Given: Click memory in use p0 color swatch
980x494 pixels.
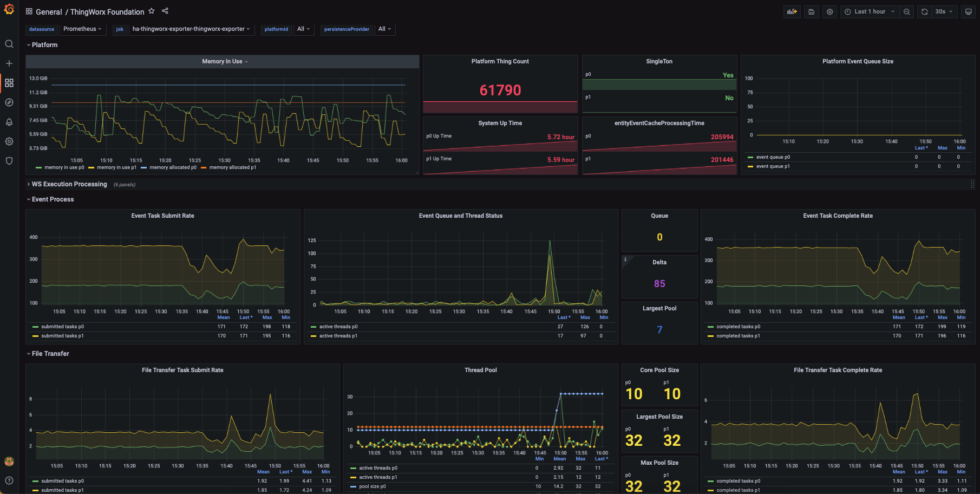Looking at the screenshot, I should (38, 168).
